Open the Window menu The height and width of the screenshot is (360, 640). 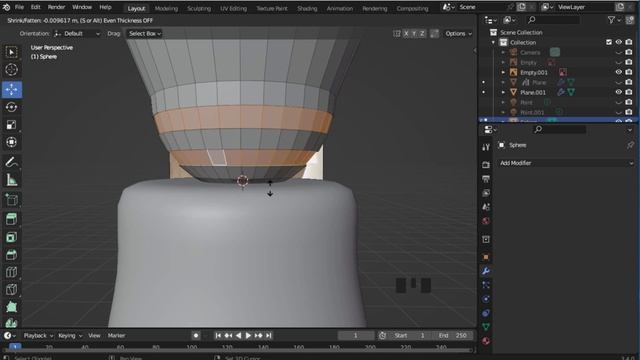click(82, 7)
